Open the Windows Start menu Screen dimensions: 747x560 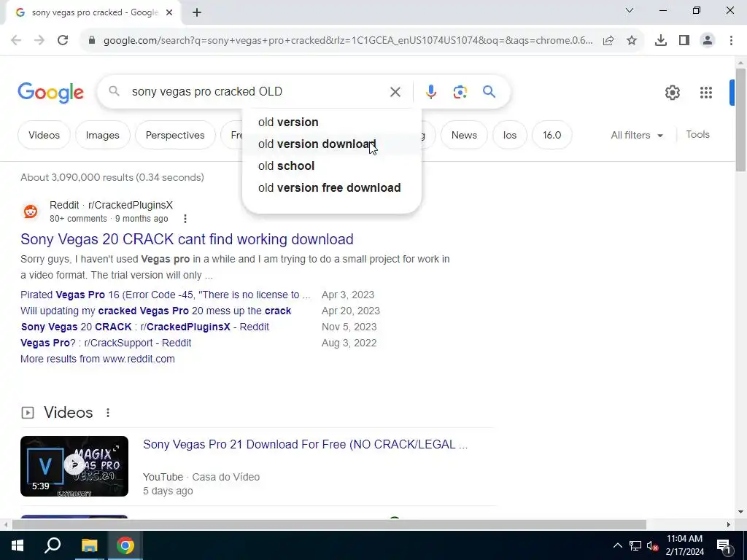click(x=18, y=545)
